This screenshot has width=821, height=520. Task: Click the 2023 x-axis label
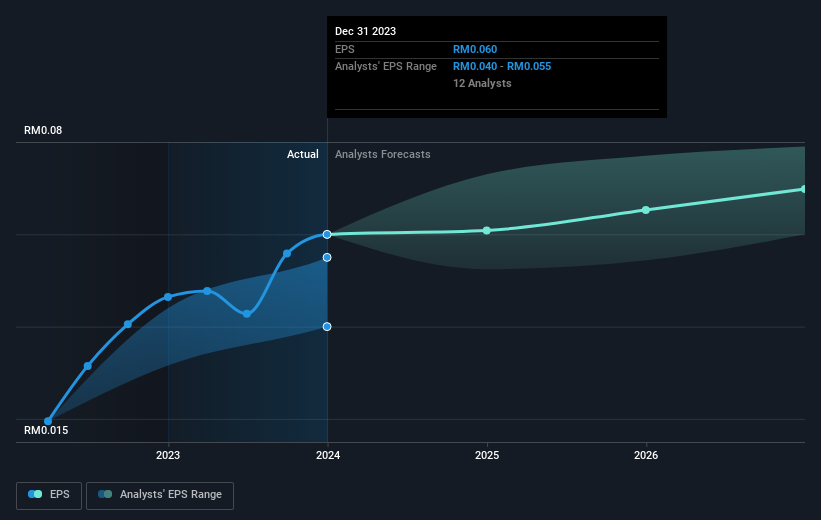point(168,456)
